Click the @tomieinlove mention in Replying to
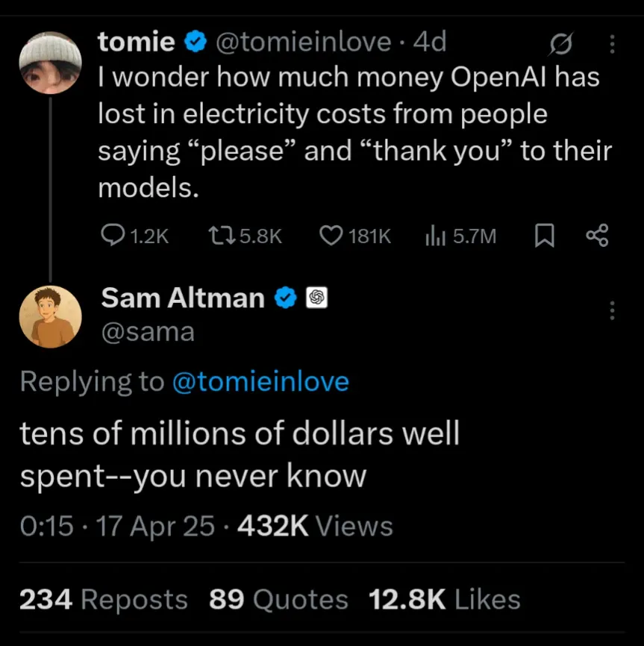 260,382
